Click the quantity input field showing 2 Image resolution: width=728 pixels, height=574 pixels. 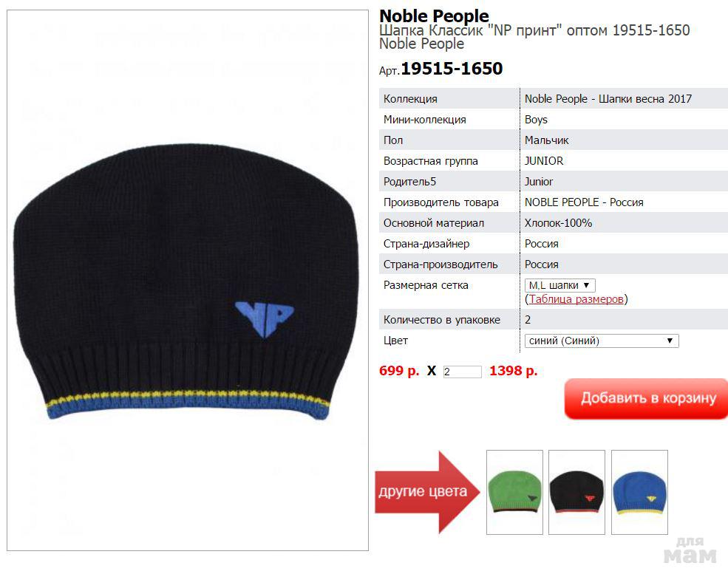[x=463, y=372]
